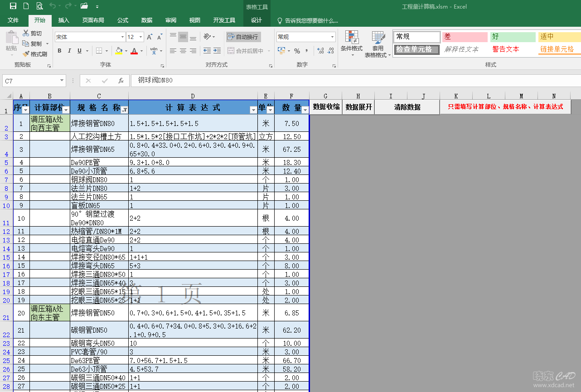This screenshot has width=581, height=392.
Task: Apply percent style format
Action: pos(297,51)
